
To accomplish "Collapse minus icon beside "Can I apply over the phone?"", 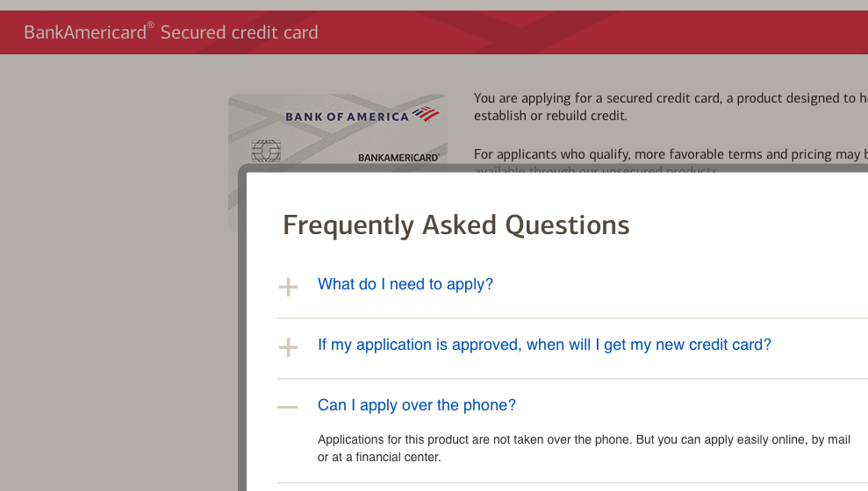I will 287,408.
